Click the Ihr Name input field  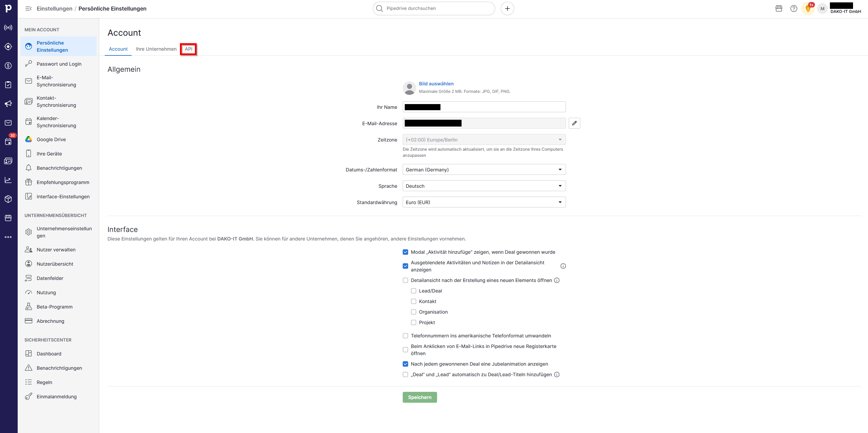click(x=484, y=107)
